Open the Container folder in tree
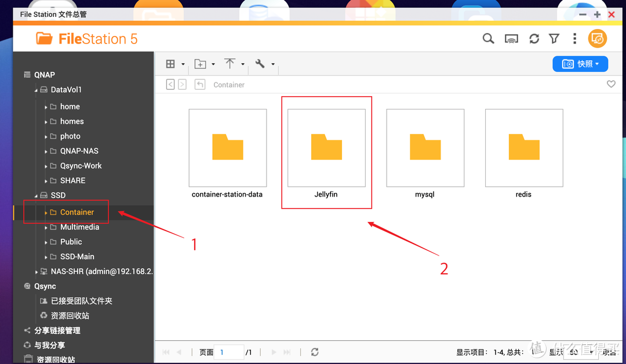 tap(77, 212)
